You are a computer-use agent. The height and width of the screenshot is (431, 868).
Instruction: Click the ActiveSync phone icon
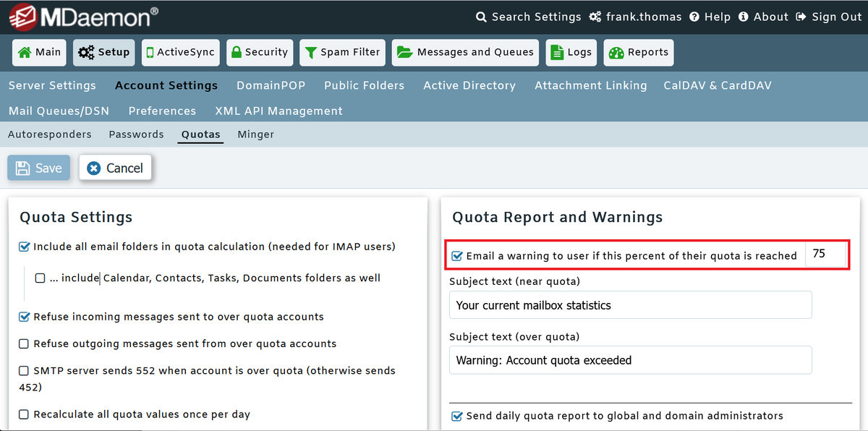(x=150, y=52)
